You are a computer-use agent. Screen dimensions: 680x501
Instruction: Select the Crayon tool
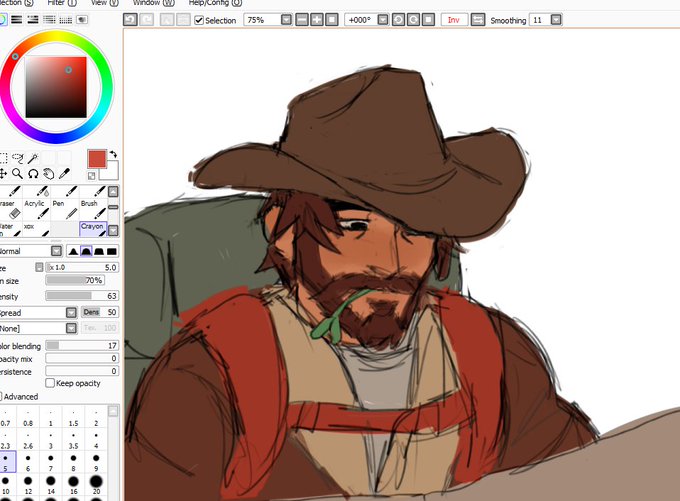pyautogui.click(x=93, y=229)
